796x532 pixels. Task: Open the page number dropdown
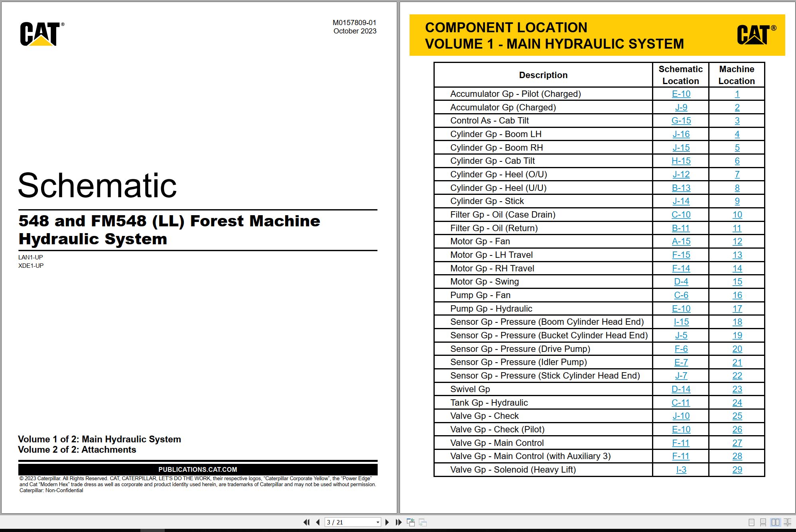pyautogui.click(x=378, y=522)
